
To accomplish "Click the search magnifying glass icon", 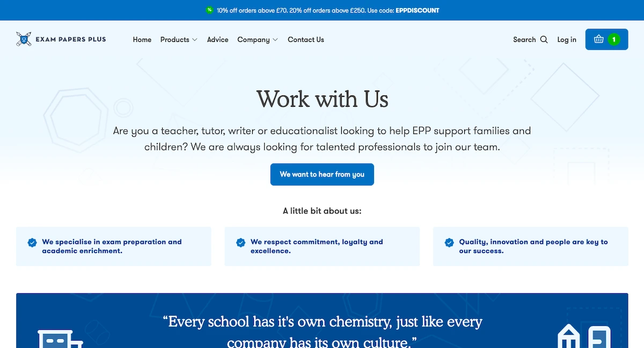I will 544,40.
